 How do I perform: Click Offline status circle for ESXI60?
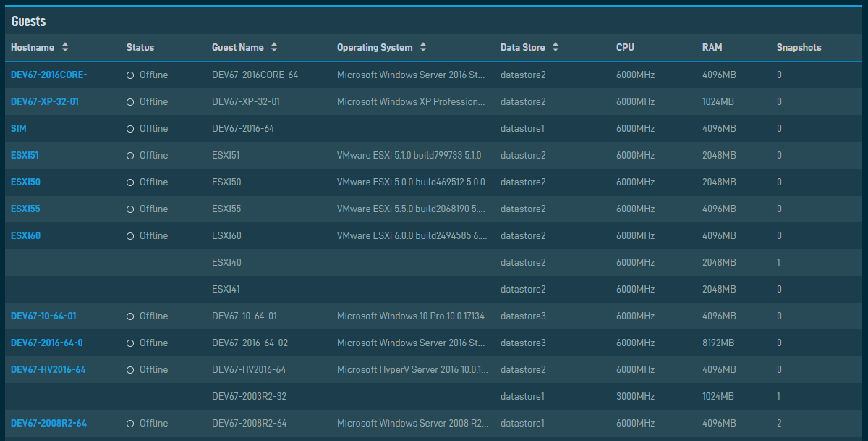(130, 236)
